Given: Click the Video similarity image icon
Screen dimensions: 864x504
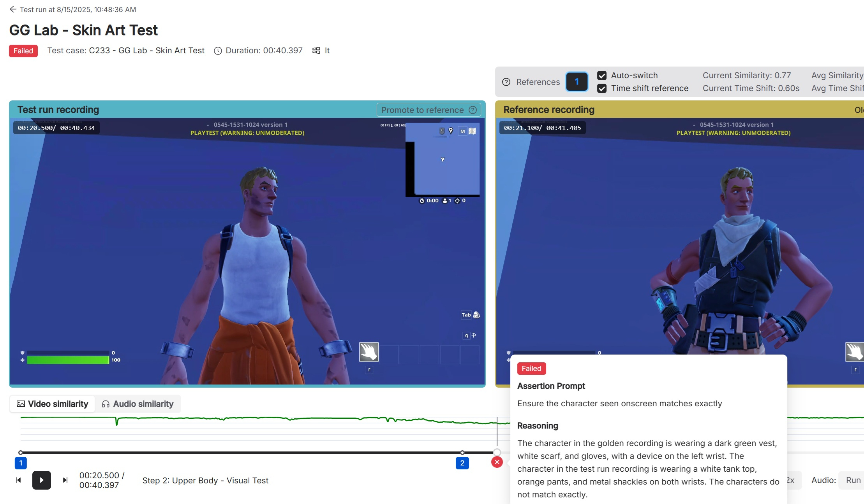Looking at the screenshot, I should (x=21, y=404).
